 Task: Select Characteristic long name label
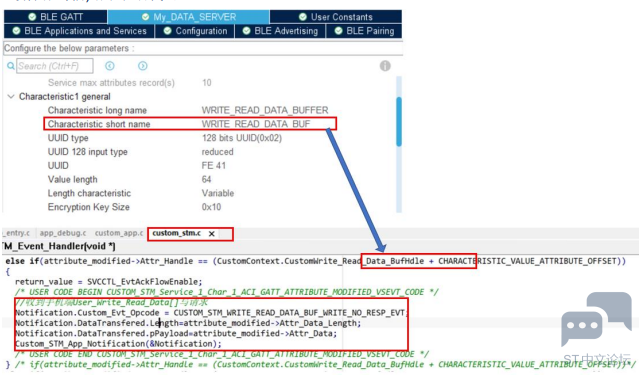click(x=97, y=110)
